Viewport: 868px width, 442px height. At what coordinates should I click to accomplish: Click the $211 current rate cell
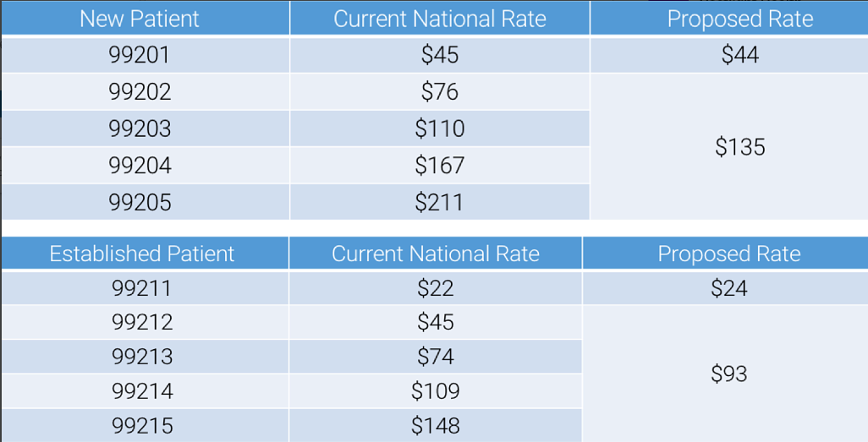point(440,203)
